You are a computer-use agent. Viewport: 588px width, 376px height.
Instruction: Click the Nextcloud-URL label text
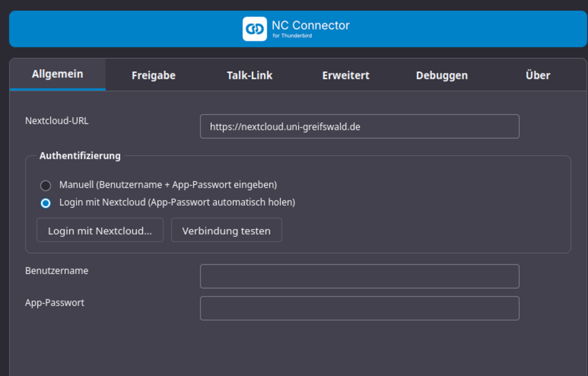tap(57, 121)
